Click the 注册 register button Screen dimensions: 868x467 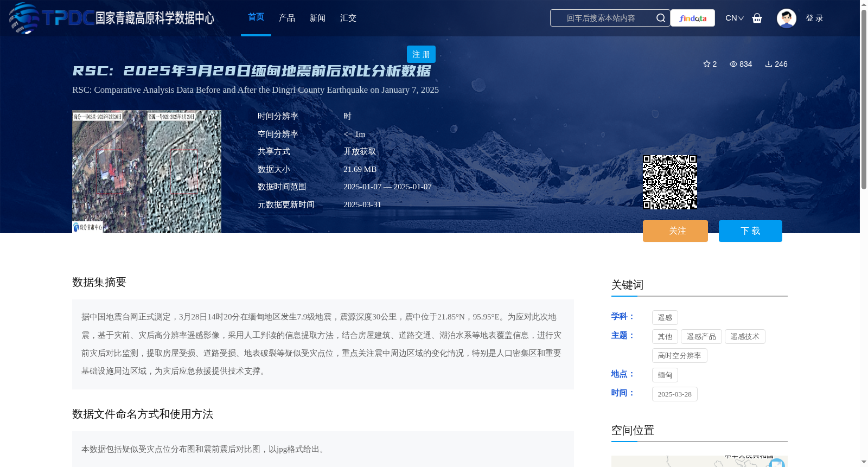pos(421,54)
